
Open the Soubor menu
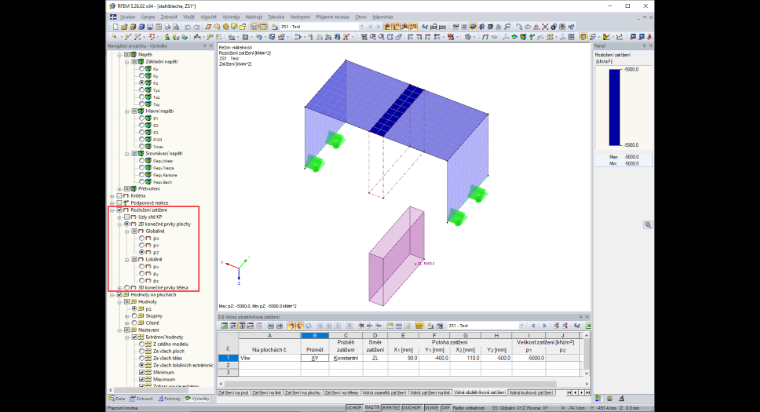click(128, 17)
